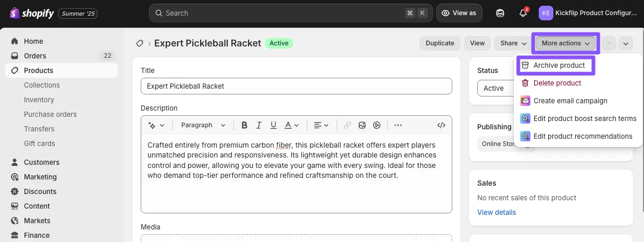Click the Title input field
This screenshot has height=242, width=644.
tap(296, 86)
